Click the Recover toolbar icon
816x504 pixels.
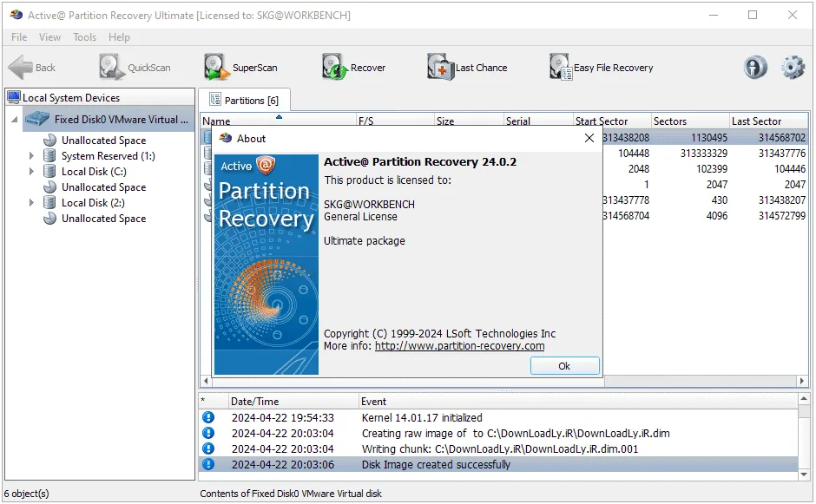click(334, 67)
